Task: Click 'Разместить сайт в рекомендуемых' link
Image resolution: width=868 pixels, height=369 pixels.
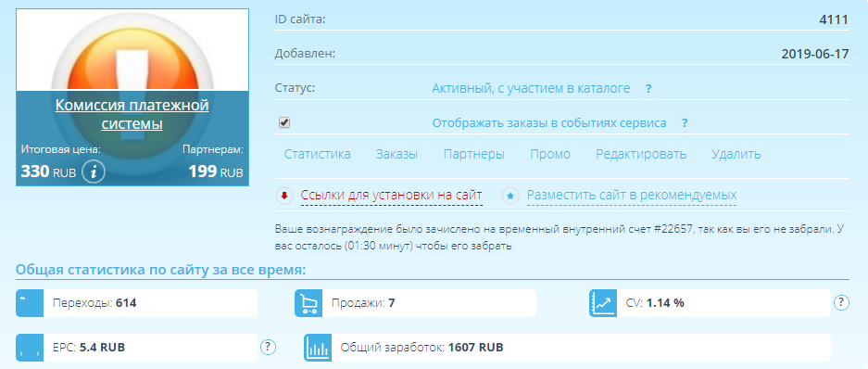Action: [x=632, y=196]
